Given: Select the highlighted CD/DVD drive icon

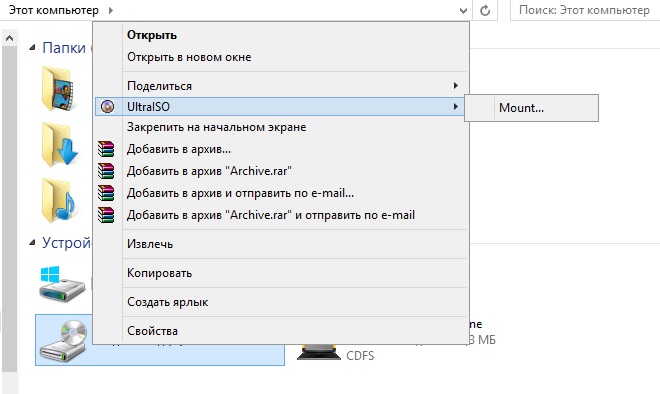Looking at the screenshot, I should (64, 341).
